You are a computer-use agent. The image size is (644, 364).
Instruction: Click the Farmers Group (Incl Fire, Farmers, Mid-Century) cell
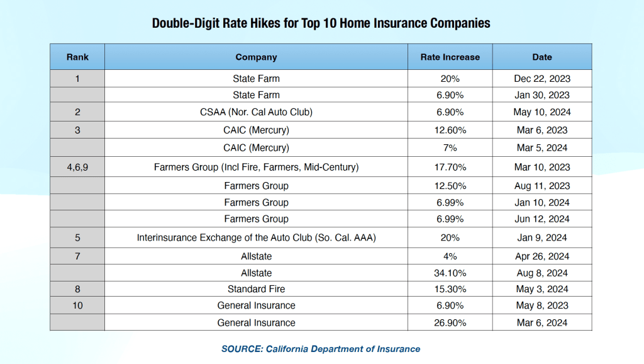point(256,167)
